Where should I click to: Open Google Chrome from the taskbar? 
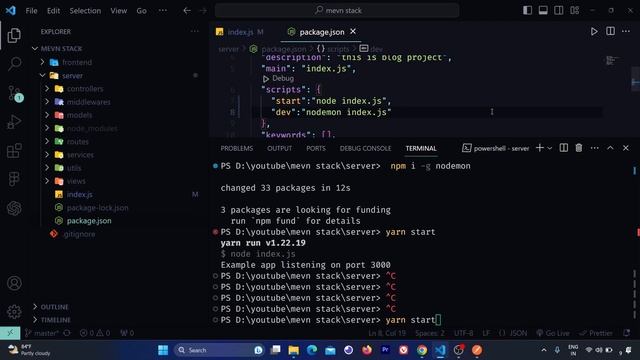tap(422, 350)
